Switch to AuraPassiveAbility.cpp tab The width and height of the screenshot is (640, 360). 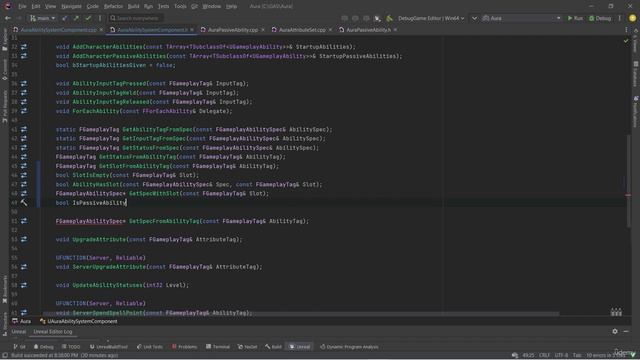(233, 30)
